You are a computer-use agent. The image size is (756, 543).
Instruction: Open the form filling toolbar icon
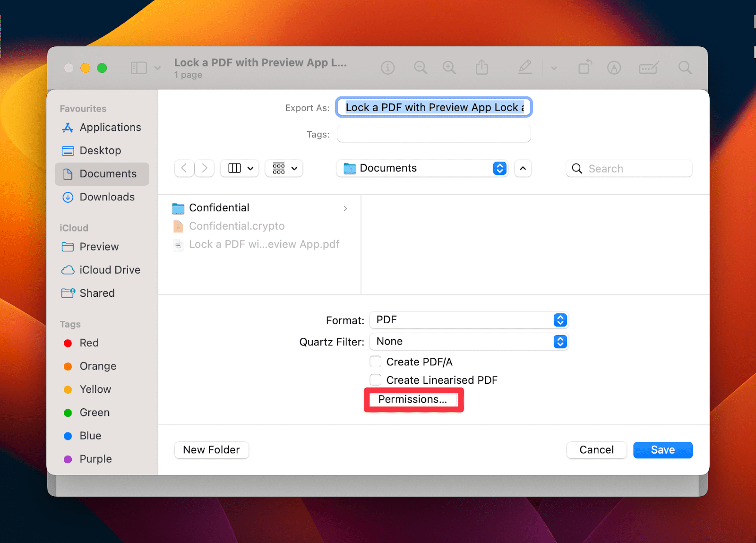pos(648,68)
